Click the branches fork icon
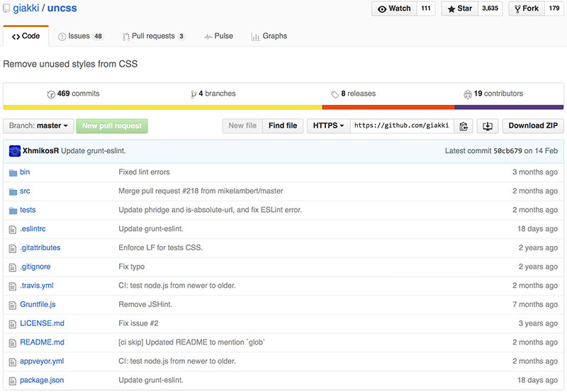The image size is (567, 392). tap(193, 94)
